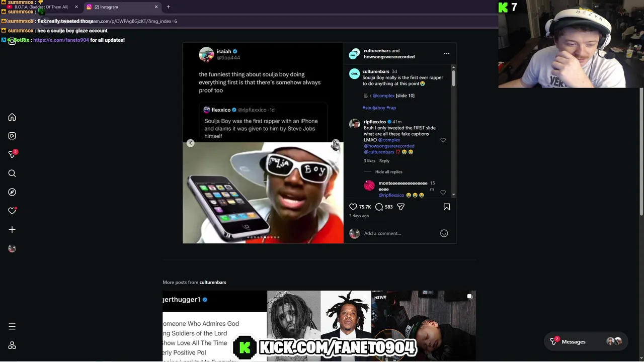This screenshot has height=362, width=644.
Task: Open the gerthugger1 text post thumbnail
Action: pos(215,325)
